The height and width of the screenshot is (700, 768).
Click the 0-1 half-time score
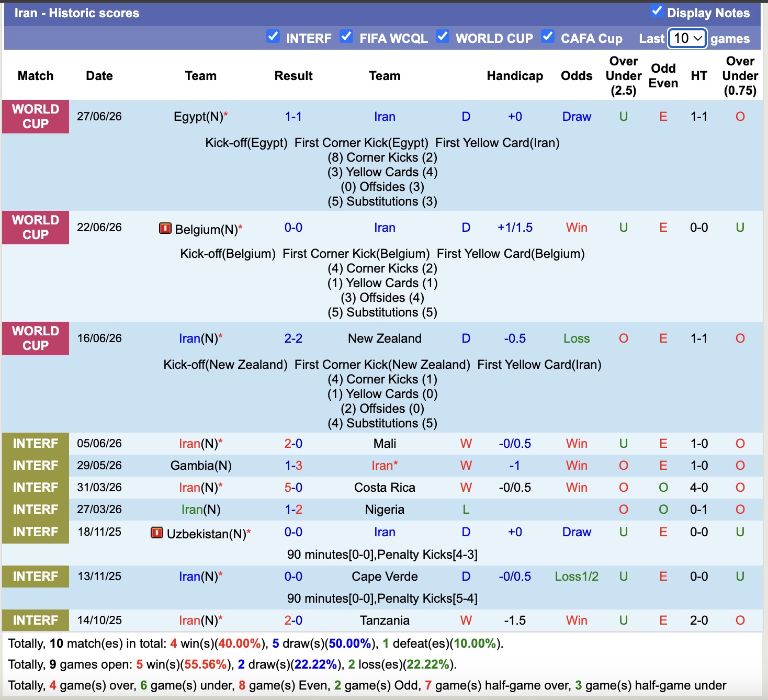coord(699,510)
